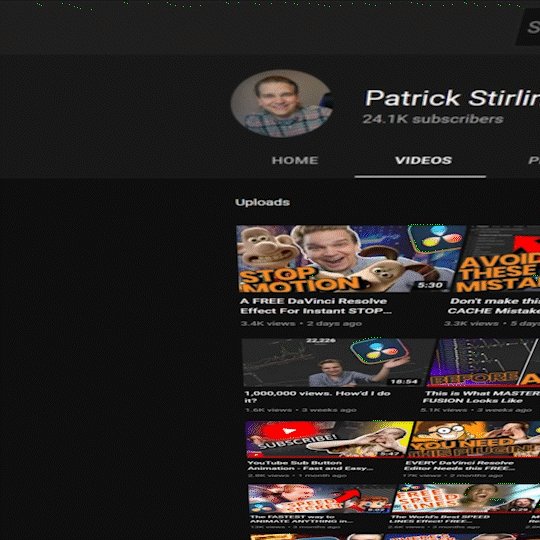The height and width of the screenshot is (540, 540).
Task: Select the VIDEOS tab
Action: (x=423, y=160)
